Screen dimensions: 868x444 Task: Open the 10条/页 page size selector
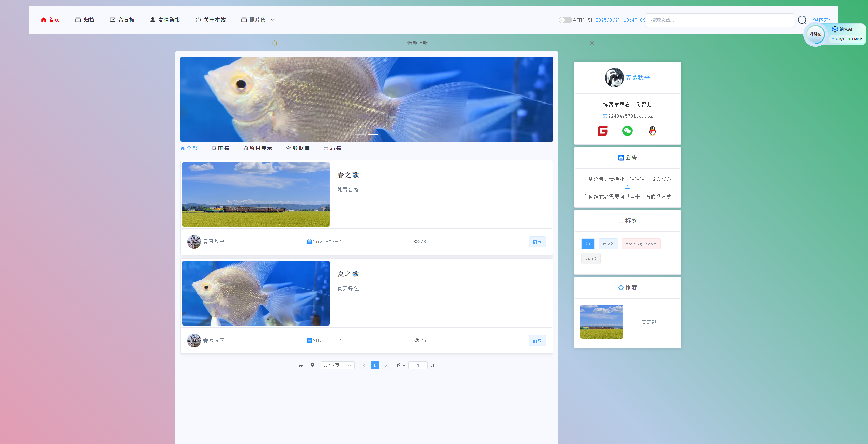tap(337, 365)
